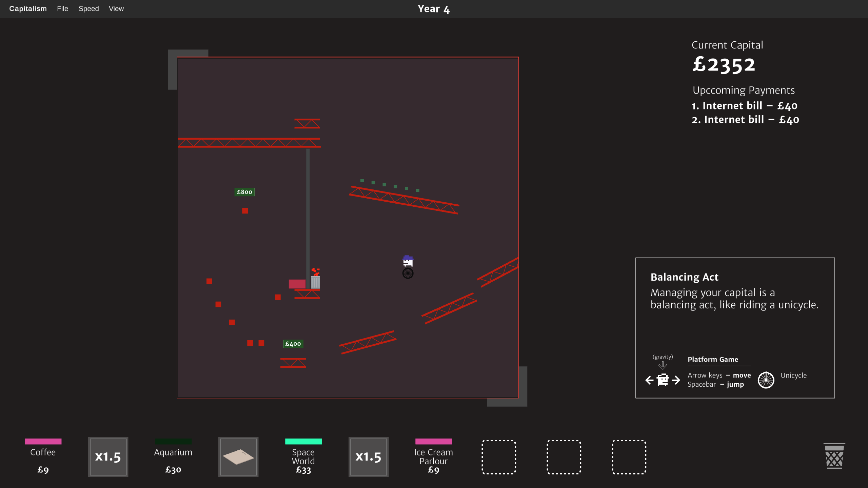This screenshot has width=868, height=488.
Task: Click the Space World teal color bar
Action: [x=303, y=441]
